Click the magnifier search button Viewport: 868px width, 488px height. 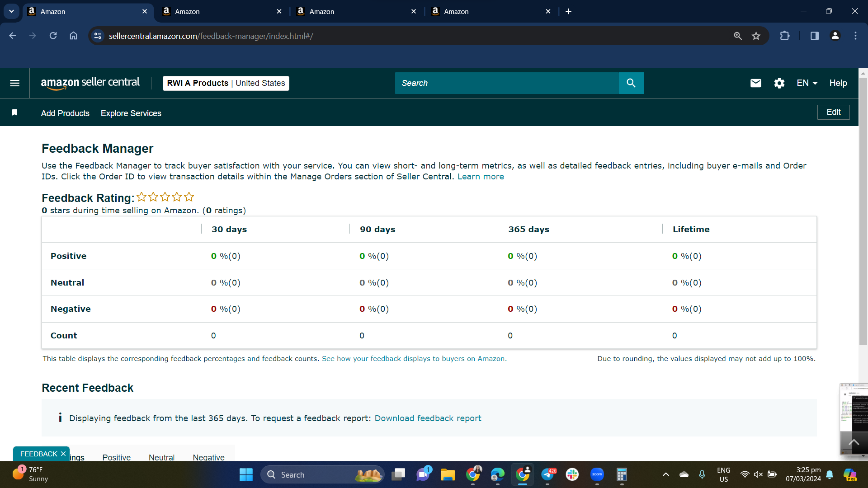[x=631, y=83]
